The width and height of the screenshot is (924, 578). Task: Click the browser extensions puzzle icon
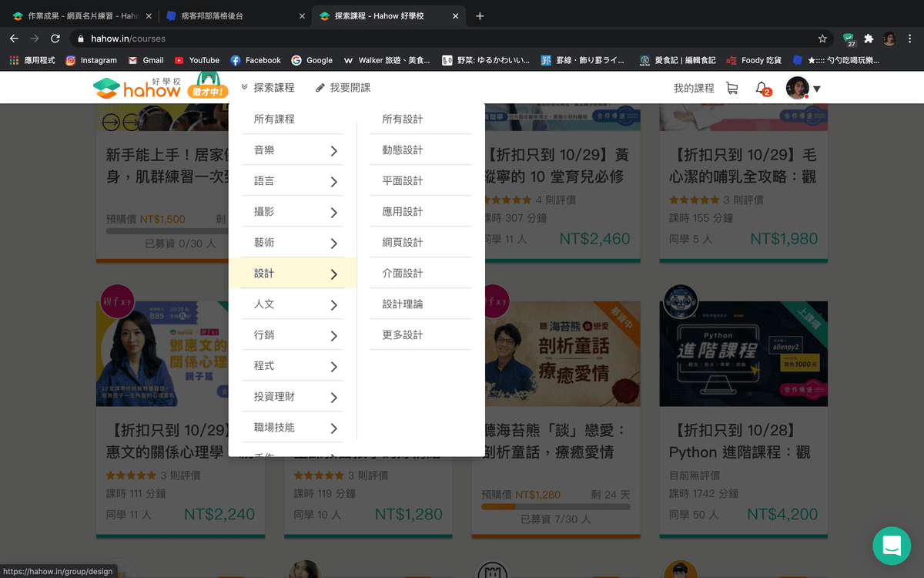pos(869,38)
